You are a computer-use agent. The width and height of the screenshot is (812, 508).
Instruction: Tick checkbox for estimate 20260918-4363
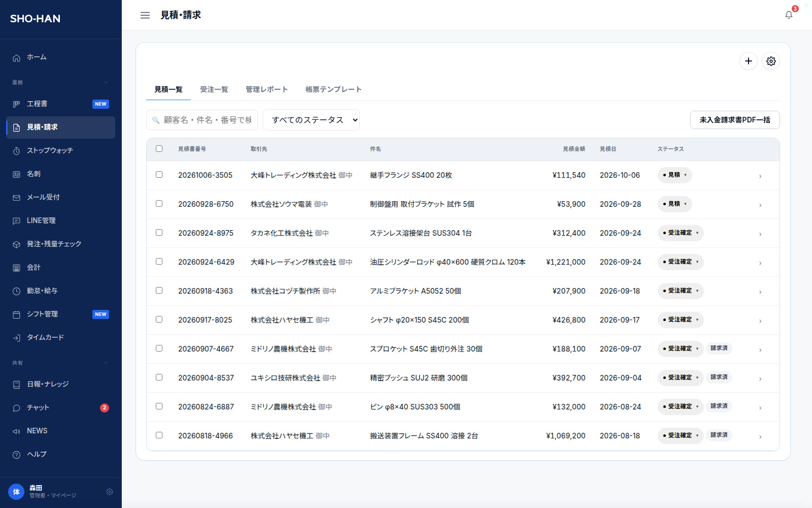pyautogui.click(x=159, y=291)
